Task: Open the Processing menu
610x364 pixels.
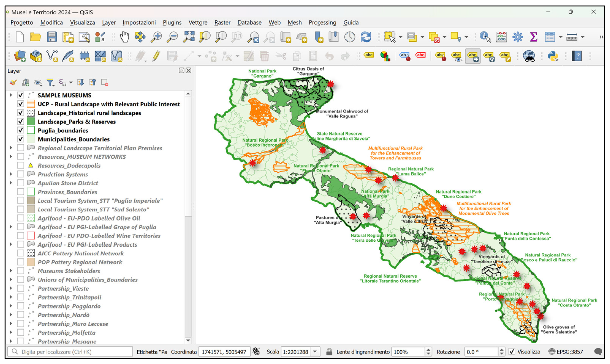Action: point(322,22)
